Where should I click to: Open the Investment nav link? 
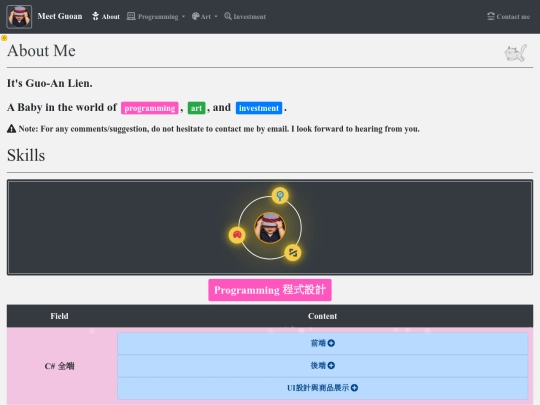tap(245, 17)
